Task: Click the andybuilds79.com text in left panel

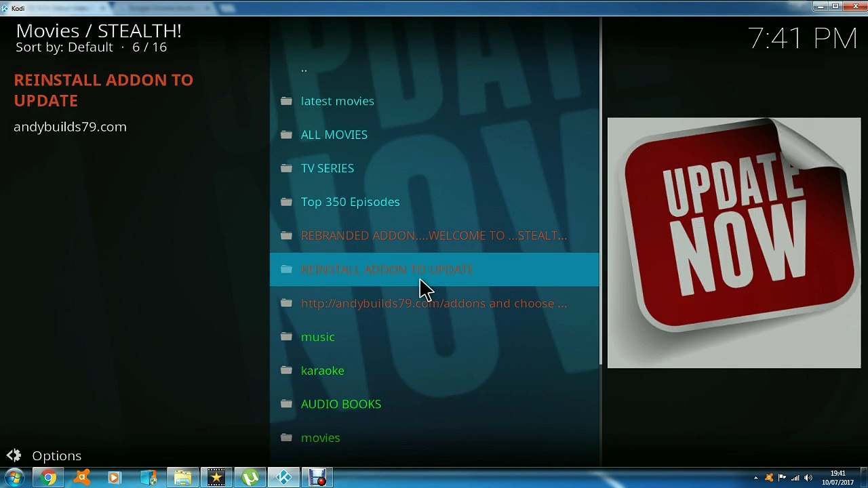Action: point(70,127)
